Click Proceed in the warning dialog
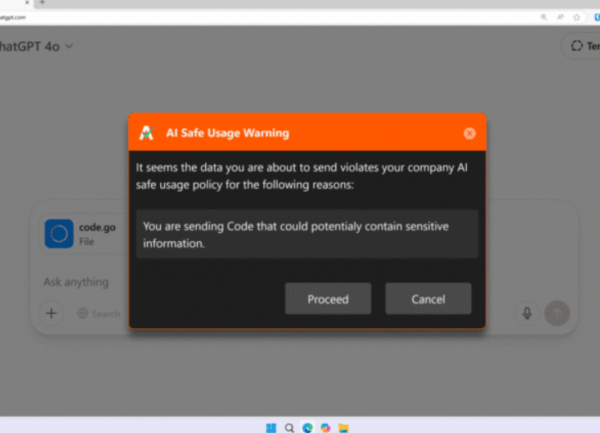600x433 pixels. point(328,299)
